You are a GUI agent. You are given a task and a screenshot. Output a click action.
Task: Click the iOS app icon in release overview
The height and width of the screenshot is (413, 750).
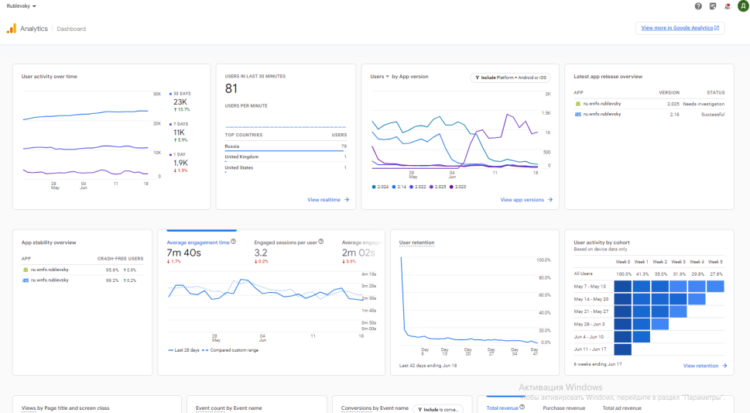coord(577,115)
